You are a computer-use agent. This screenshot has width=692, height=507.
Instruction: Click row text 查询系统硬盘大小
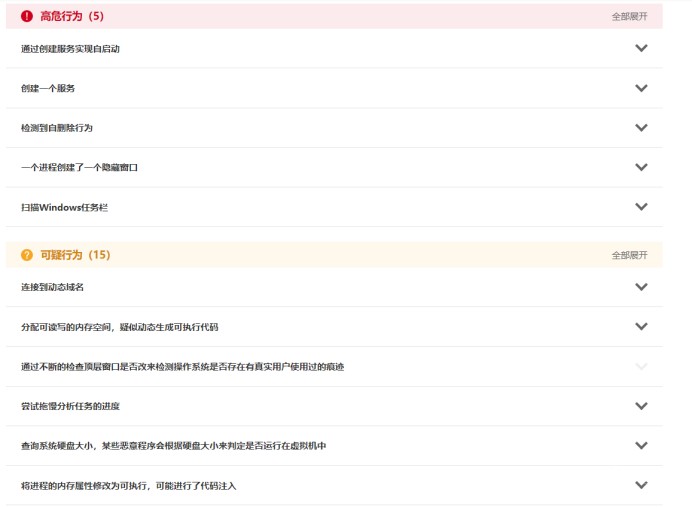click(x=173, y=446)
